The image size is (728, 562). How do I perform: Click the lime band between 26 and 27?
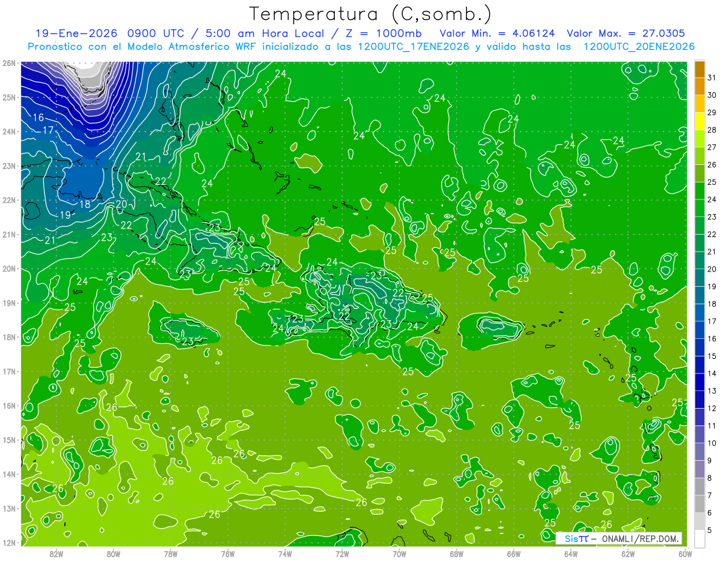tap(699, 156)
